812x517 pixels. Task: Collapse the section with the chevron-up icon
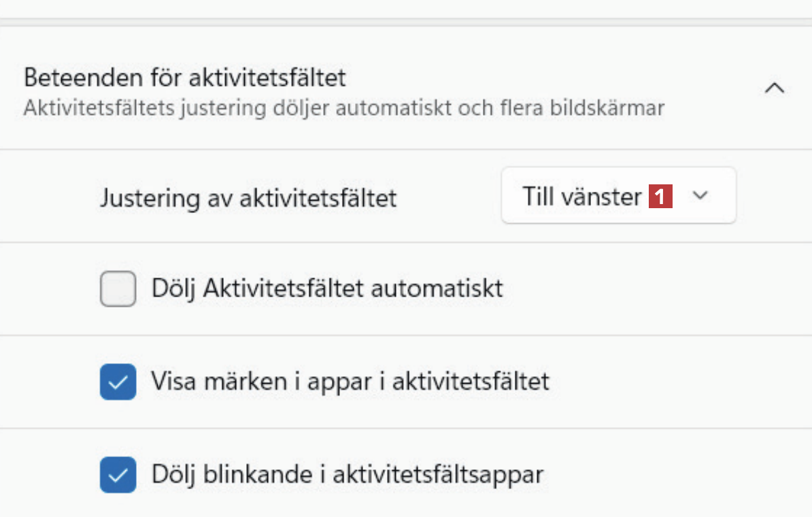pos(775,88)
